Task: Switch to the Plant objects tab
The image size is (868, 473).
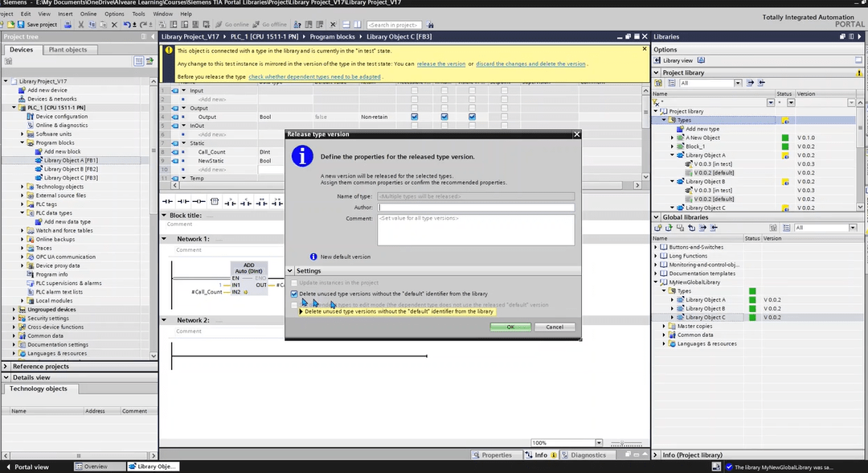Action: (x=68, y=50)
